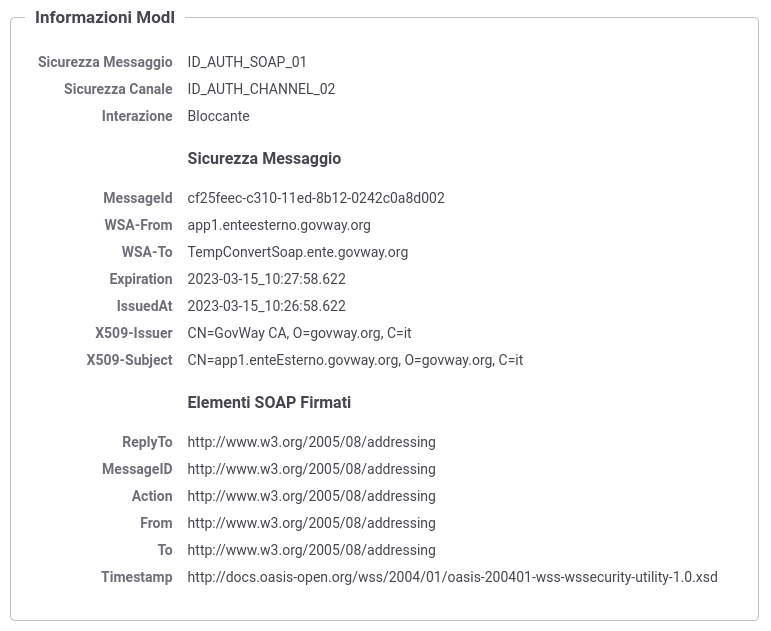The width and height of the screenshot is (771, 631).
Task: Select the IssuedAt timestamp value
Action: (x=267, y=306)
